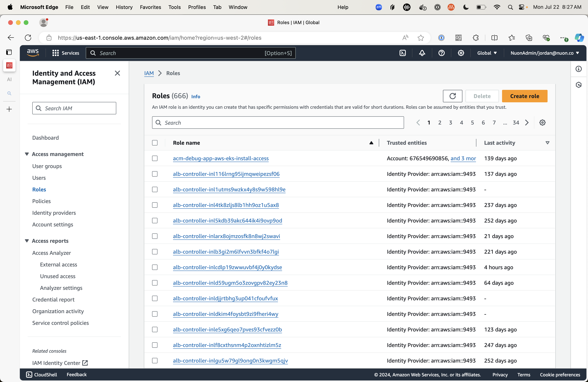
Task: Open the Global region dropdown
Action: point(487,53)
